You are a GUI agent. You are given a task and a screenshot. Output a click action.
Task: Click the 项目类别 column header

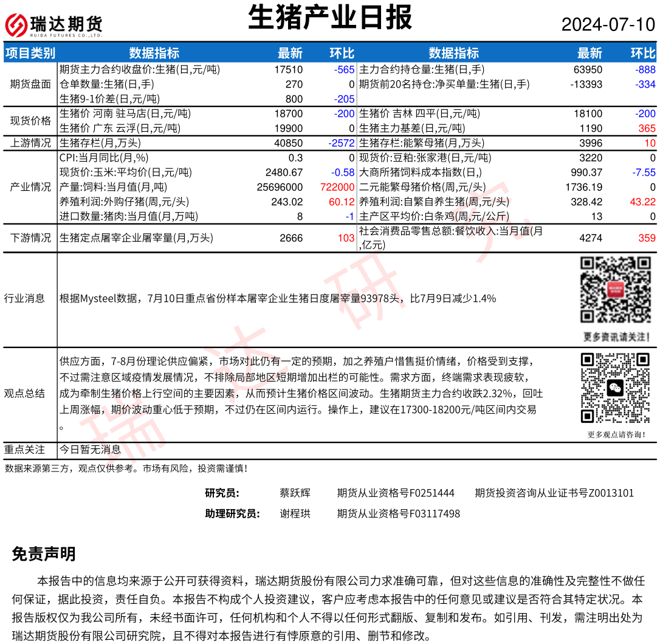30,53
